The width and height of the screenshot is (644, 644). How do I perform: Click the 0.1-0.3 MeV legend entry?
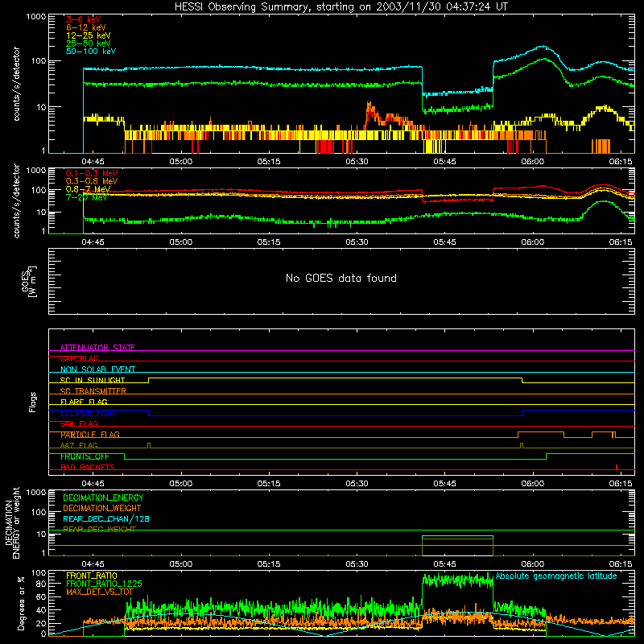click(x=92, y=173)
